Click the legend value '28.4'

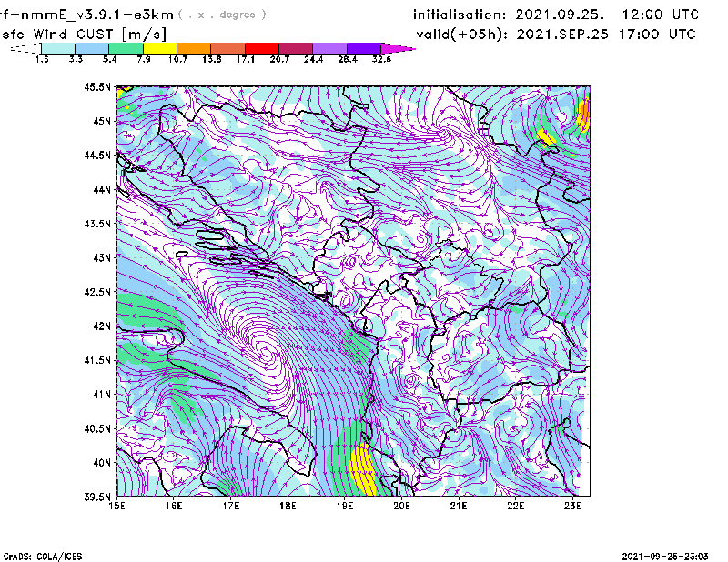348,59
